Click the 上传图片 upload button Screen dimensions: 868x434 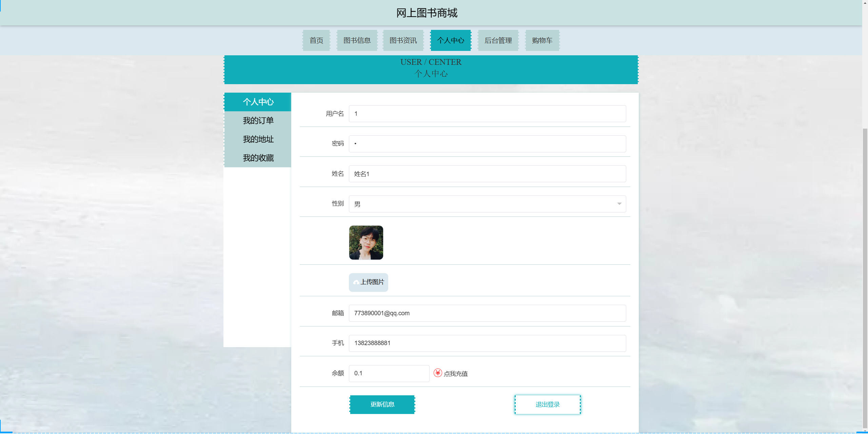(368, 282)
